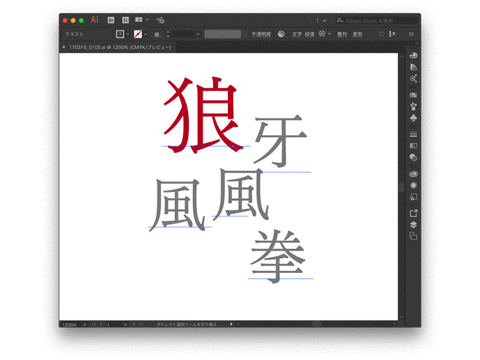Viewport: 480px width, 360px height.
Task: Open the Artboards panel icon
Action: 413,236
